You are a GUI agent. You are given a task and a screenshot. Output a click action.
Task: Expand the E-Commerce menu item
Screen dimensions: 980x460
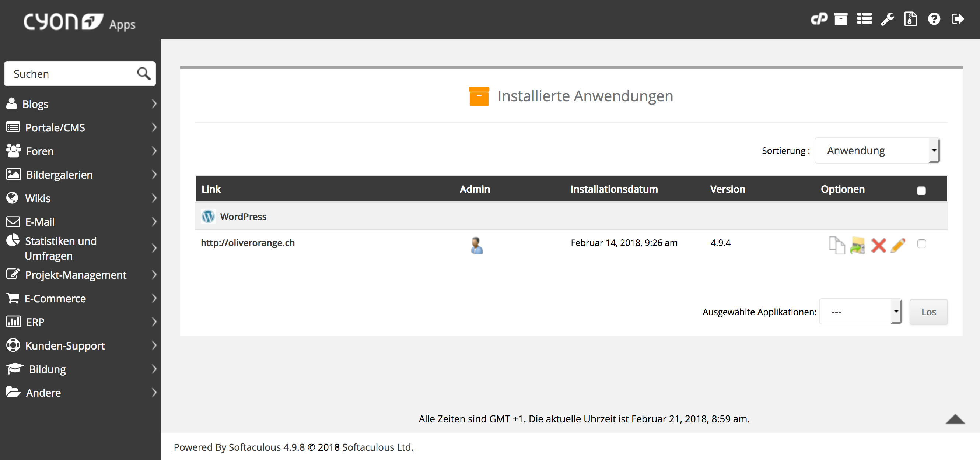coord(80,298)
